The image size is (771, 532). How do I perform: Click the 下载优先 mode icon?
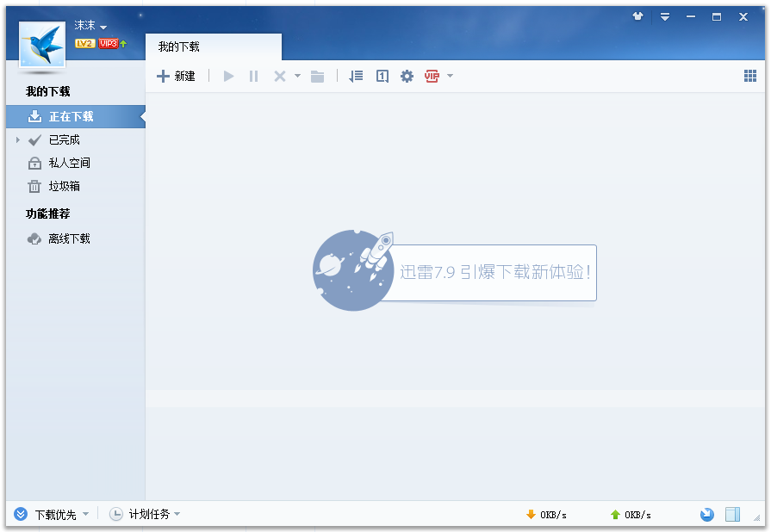tap(21, 514)
